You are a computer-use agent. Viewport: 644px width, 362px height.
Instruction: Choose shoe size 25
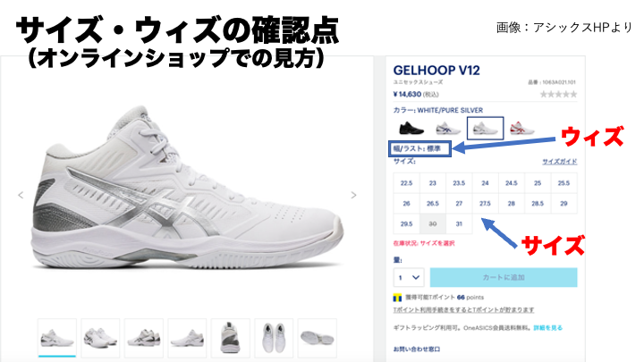pyautogui.click(x=538, y=183)
